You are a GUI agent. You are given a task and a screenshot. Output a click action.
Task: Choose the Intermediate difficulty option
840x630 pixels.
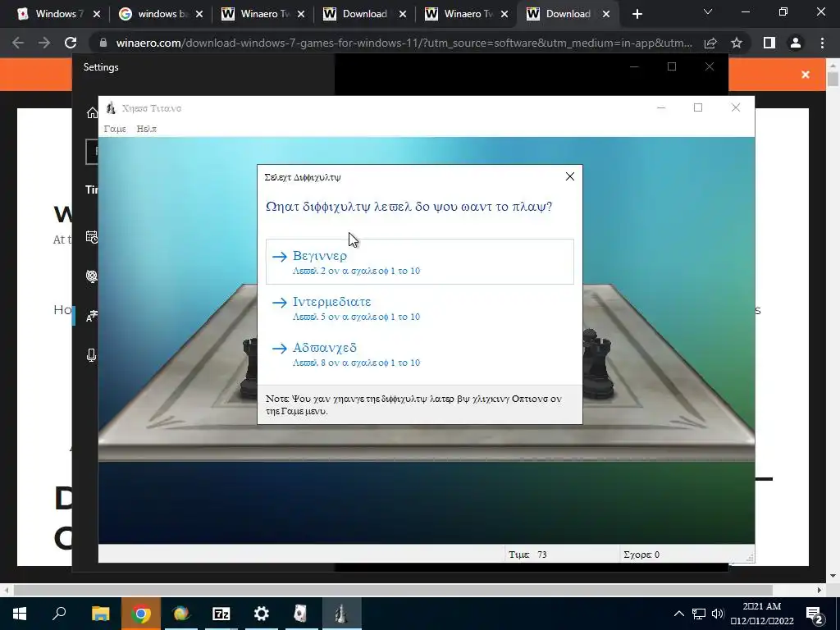(x=419, y=308)
